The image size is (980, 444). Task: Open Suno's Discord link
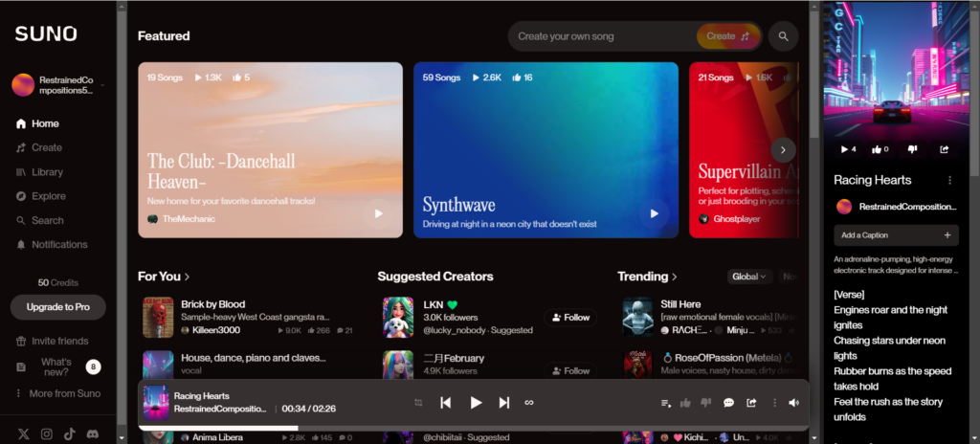coord(93,434)
